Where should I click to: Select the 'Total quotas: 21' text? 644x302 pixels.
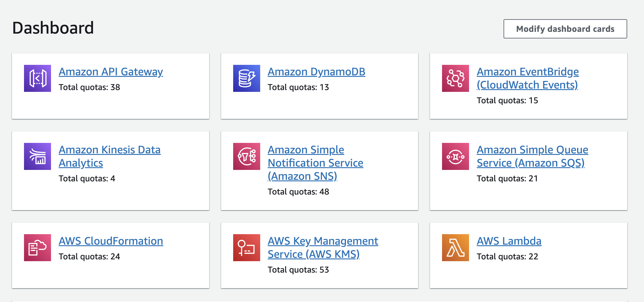click(x=507, y=179)
